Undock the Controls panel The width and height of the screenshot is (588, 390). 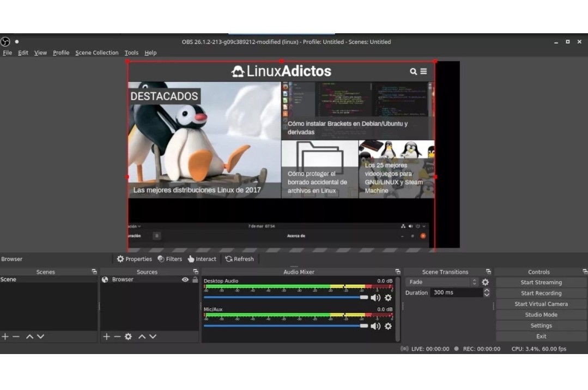585,271
